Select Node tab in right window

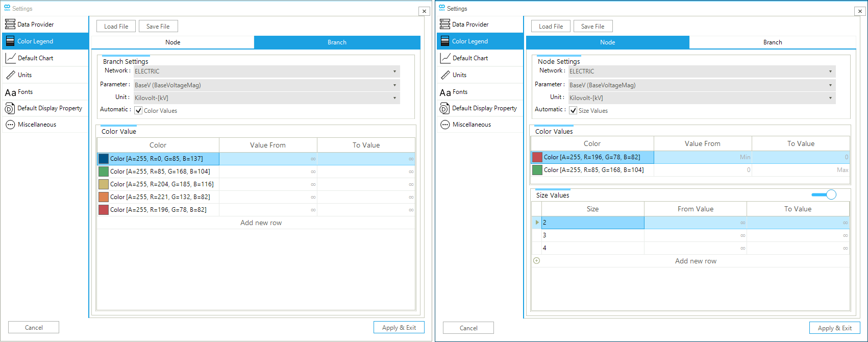(608, 42)
